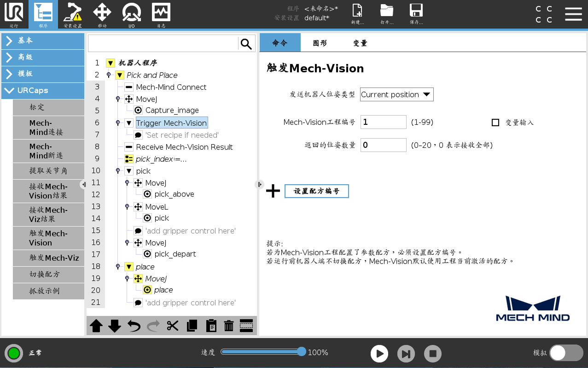Open the 日志 (Log) screen
The image size is (588, 368).
pyautogui.click(x=161, y=14)
